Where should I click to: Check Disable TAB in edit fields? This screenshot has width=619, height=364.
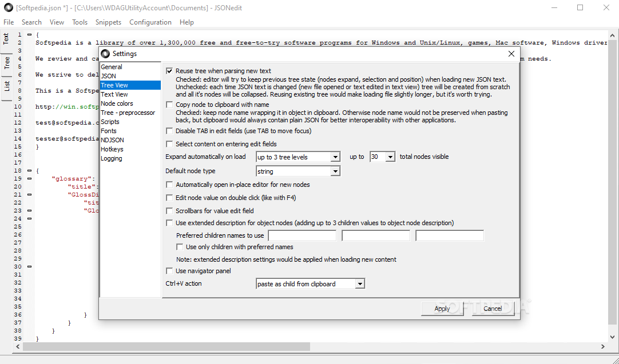click(169, 131)
